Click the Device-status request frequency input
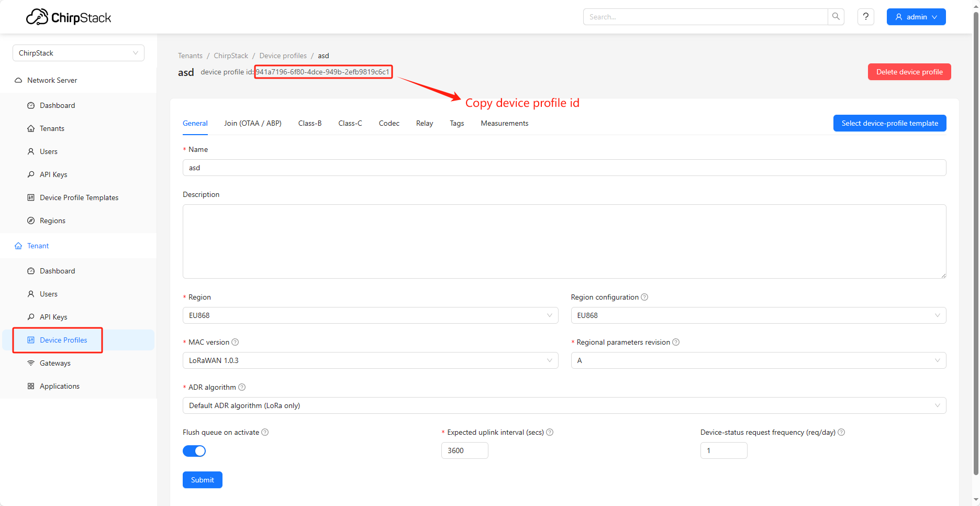 tap(724, 450)
